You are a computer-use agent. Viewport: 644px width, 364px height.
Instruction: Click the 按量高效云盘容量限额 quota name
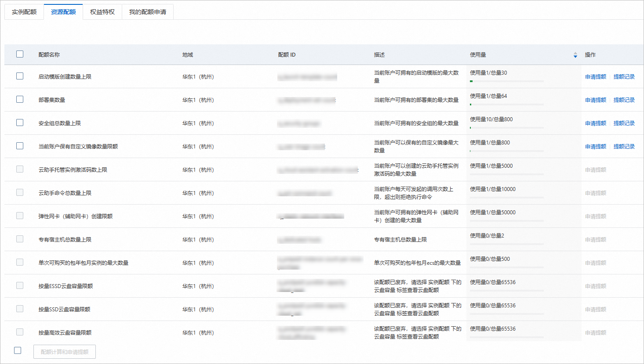(x=65, y=333)
